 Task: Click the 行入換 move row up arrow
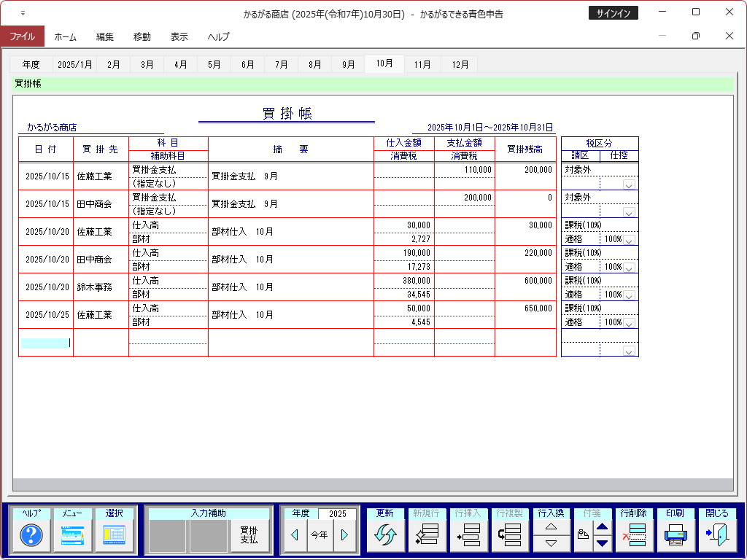[x=551, y=526]
